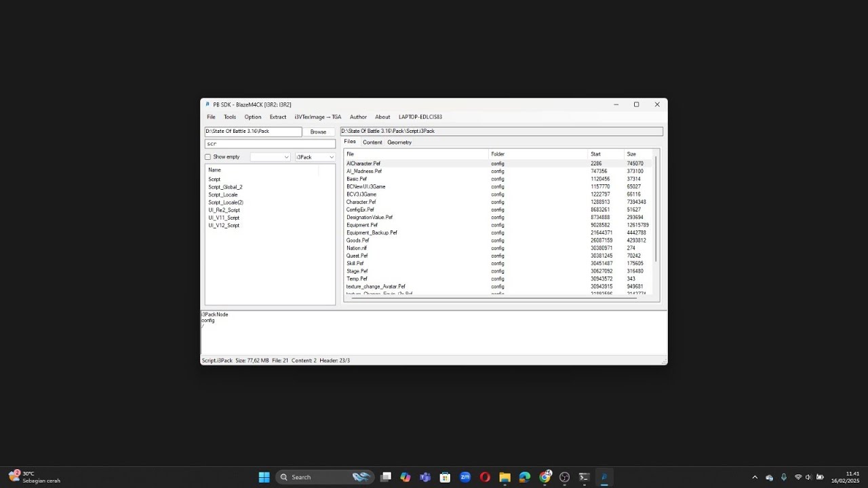Sort by the Start column header
This screenshot has height=488, width=868.
606,154
